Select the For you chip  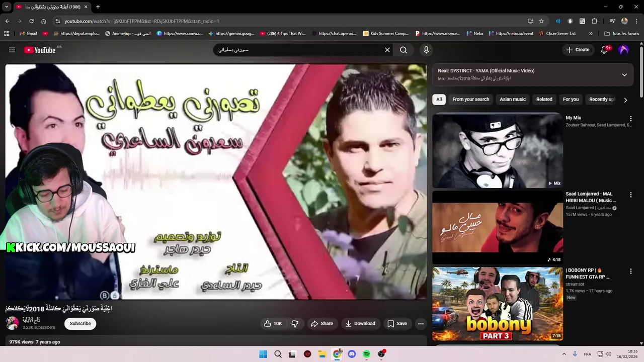571,100
